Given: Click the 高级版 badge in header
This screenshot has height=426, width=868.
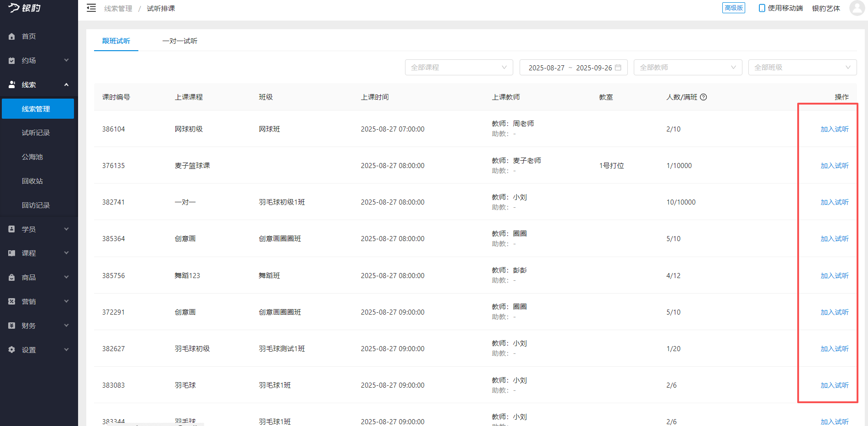Looking at the screenshot, I should point(733,8).
